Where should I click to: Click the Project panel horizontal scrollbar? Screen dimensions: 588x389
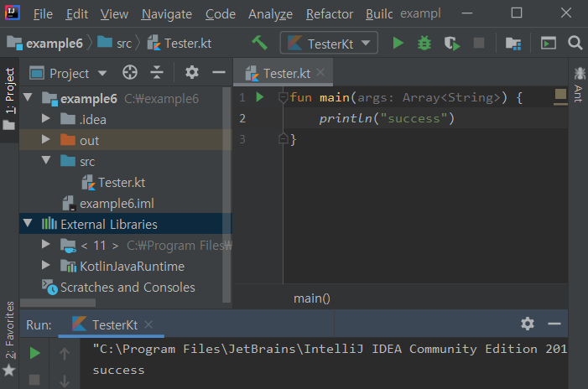click(x=58, y=303)
